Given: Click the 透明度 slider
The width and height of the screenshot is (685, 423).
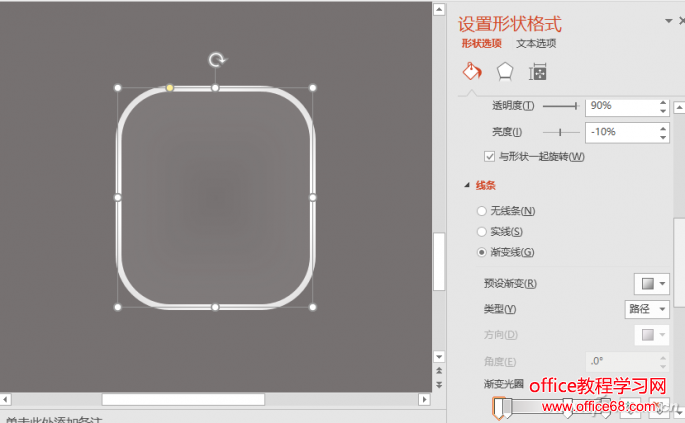Looking at the screenshot, I should [561, 106].
